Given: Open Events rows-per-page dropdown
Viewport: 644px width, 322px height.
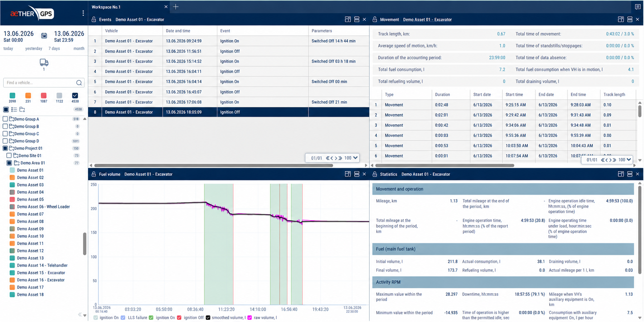Looking at the screenshot, I should pyautogui.click(x=351, y=158).
